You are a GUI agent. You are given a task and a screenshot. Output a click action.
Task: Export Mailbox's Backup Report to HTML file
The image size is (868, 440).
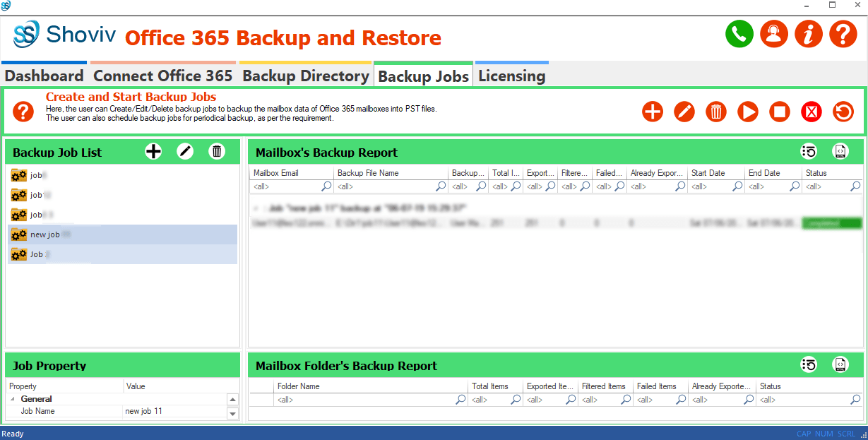pos(840,151)
